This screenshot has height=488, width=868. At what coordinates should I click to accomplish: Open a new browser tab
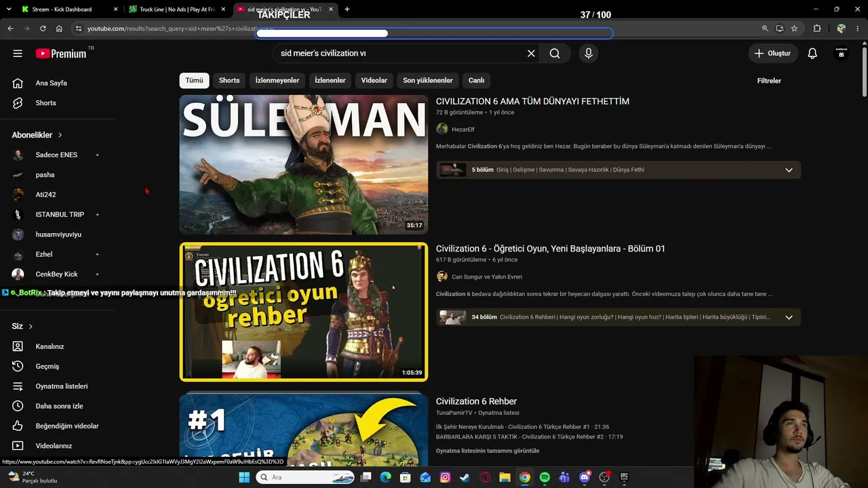(347, 9)
